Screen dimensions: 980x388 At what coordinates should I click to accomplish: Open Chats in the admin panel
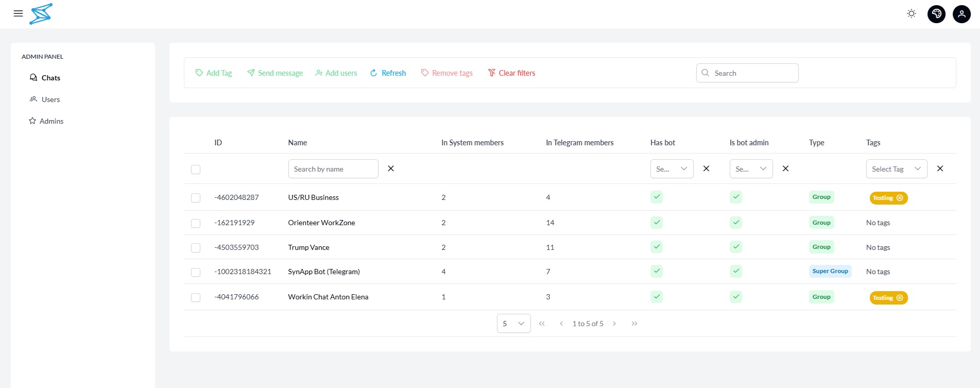45,78
